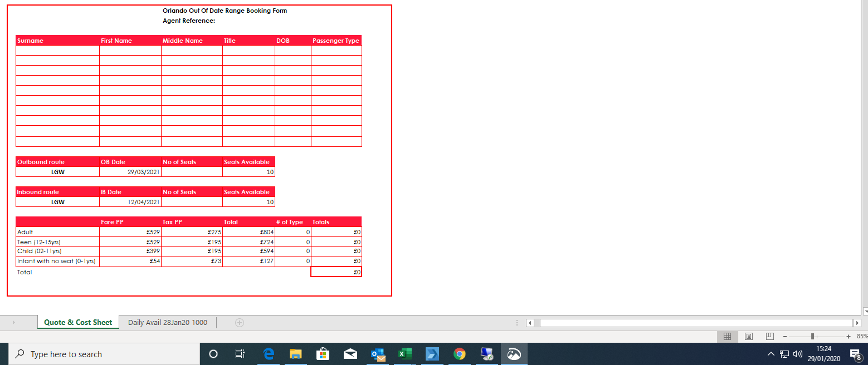Click outbound Seats Available value 10
868x365 pixels.
[x=248, y=172]
